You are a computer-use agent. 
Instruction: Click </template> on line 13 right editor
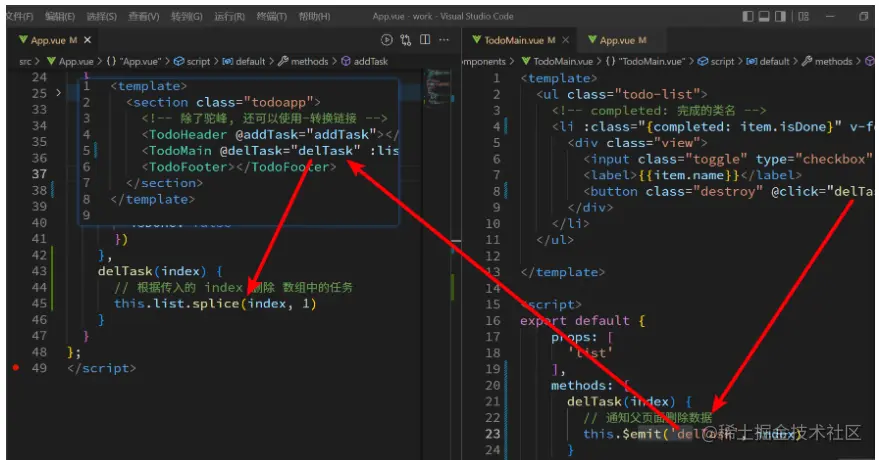click(x=563, y=272)
